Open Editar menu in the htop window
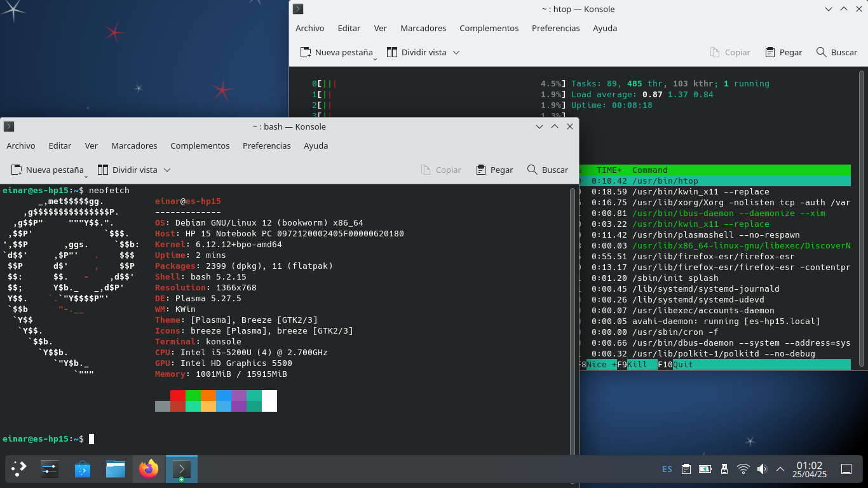Viewport: 868px width, 488px height. pyautogui.click(x=349, y=28)
